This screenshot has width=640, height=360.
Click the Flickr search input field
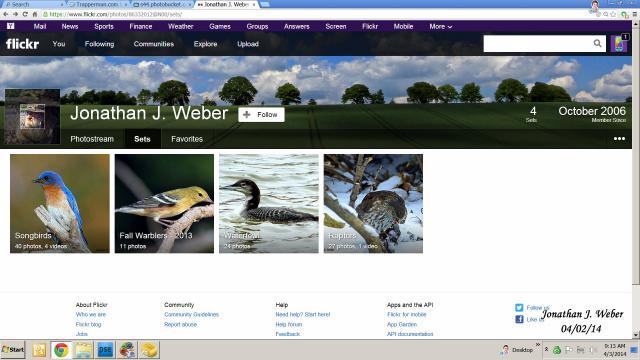pyautogui.click(x=538, y=43)
